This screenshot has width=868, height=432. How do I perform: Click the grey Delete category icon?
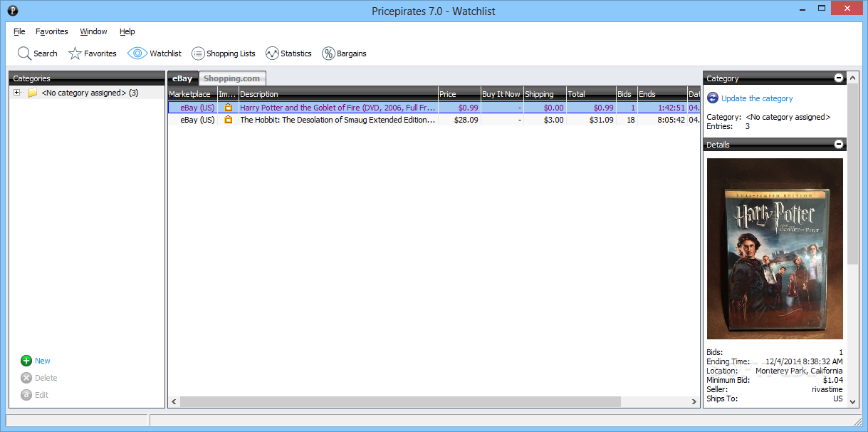pos(26,378)
